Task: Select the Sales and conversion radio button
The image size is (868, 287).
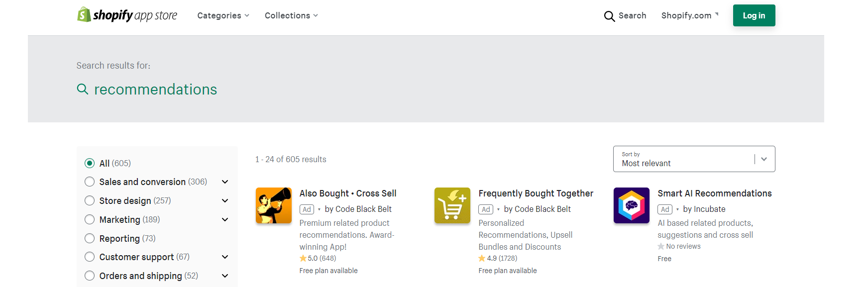Action: point(90,182)
